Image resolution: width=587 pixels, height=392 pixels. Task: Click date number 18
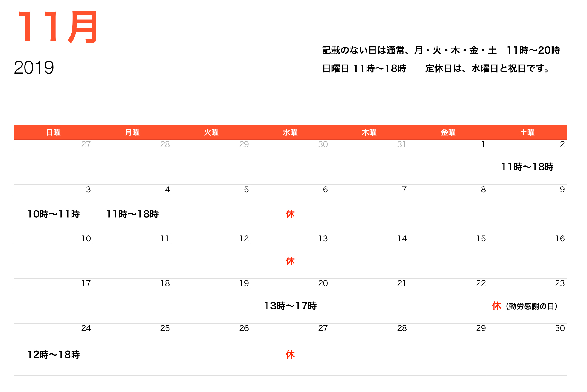(x=165, y=283)
